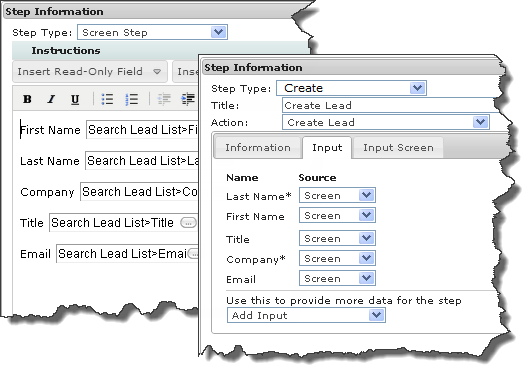Select the Input tab
Screen dimensions: 523x368
[x=327, y=148]
